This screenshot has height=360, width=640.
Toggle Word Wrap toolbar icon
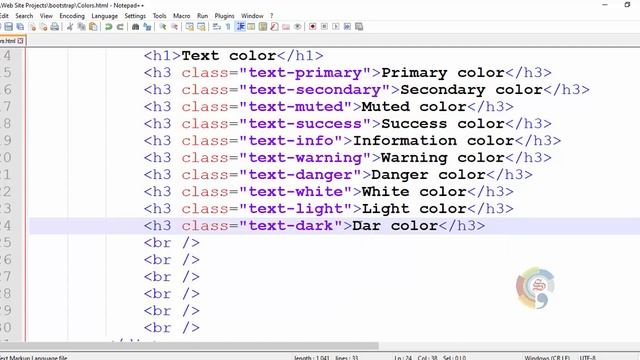(217, 27)
